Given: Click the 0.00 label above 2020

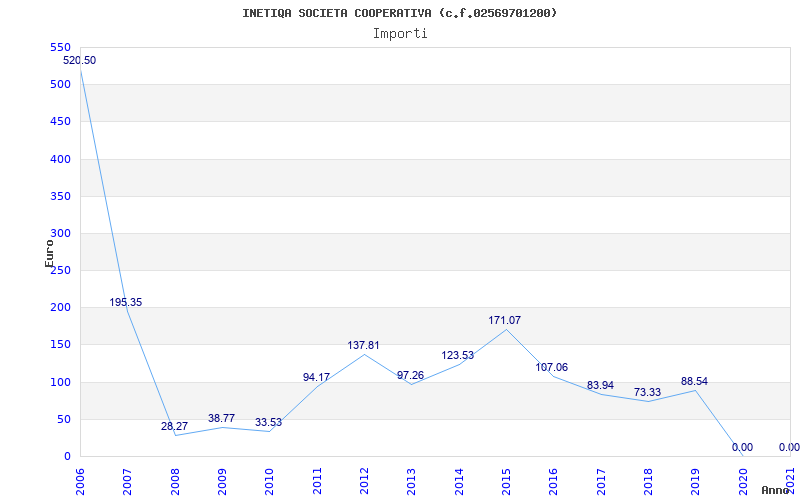Looking at the screenshot, I should tap(742, 447).
